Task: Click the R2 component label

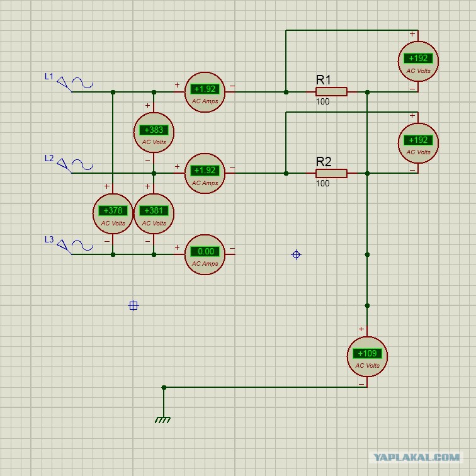Action: tap(323, 162)
